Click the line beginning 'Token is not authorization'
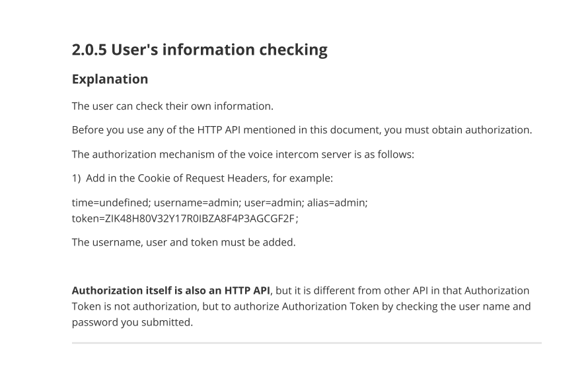588x377 pixels. click(x=301, y=306)
